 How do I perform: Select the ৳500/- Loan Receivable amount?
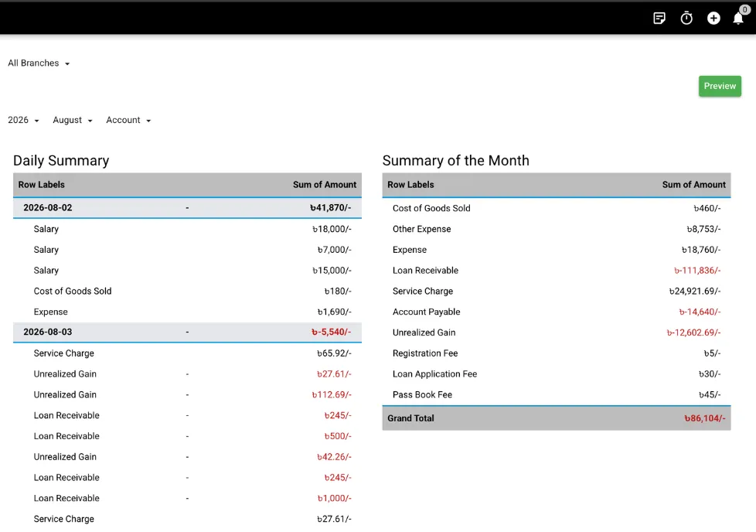338,436
